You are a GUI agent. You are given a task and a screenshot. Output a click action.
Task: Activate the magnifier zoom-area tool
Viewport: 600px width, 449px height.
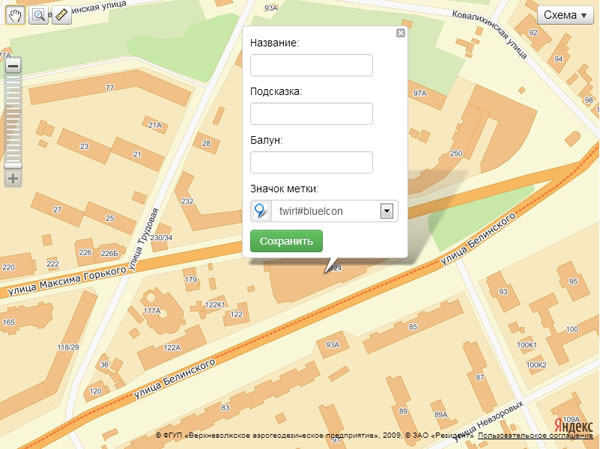click(38, 15)
